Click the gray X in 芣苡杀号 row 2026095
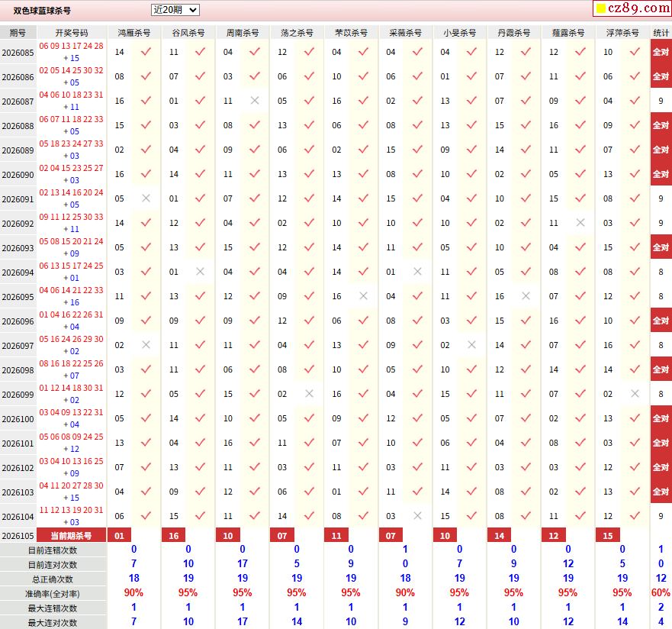 363,296
